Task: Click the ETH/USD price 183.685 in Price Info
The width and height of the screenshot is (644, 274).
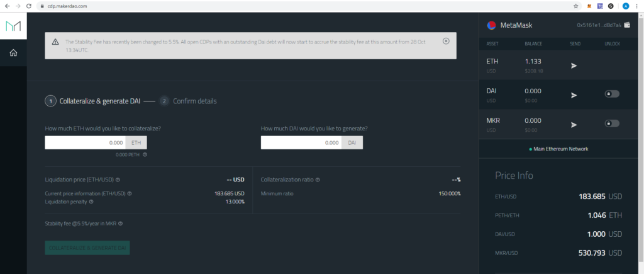Action: tap(592, 197)
